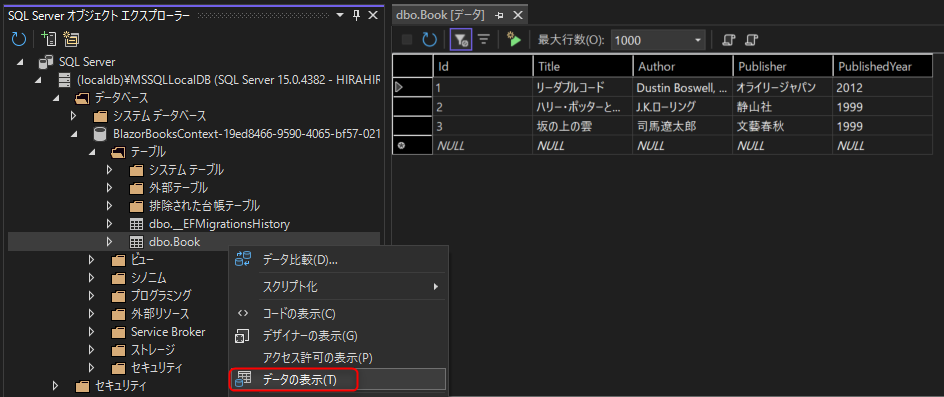Close the dbo.Book data tab
The height and width of the screenshot is (397, 944).
[x=517, y=16]
